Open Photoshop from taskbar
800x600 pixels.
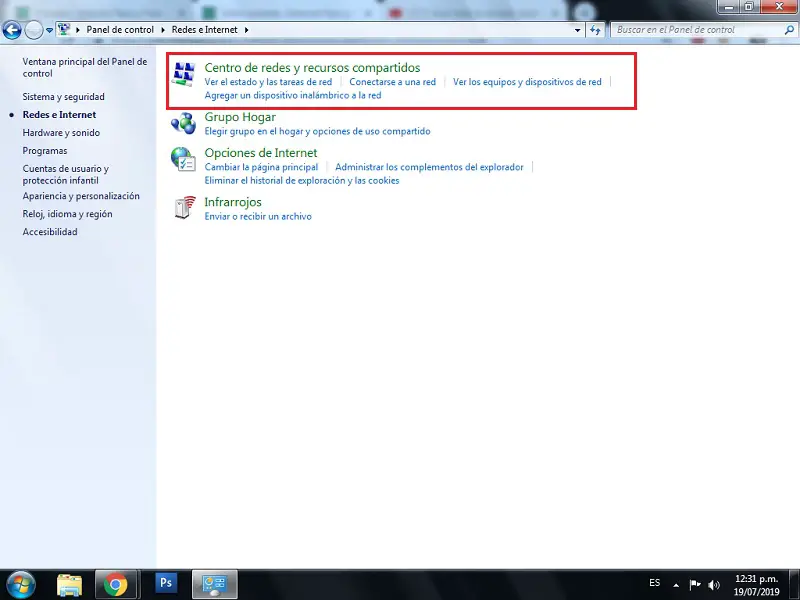point(166,583)
